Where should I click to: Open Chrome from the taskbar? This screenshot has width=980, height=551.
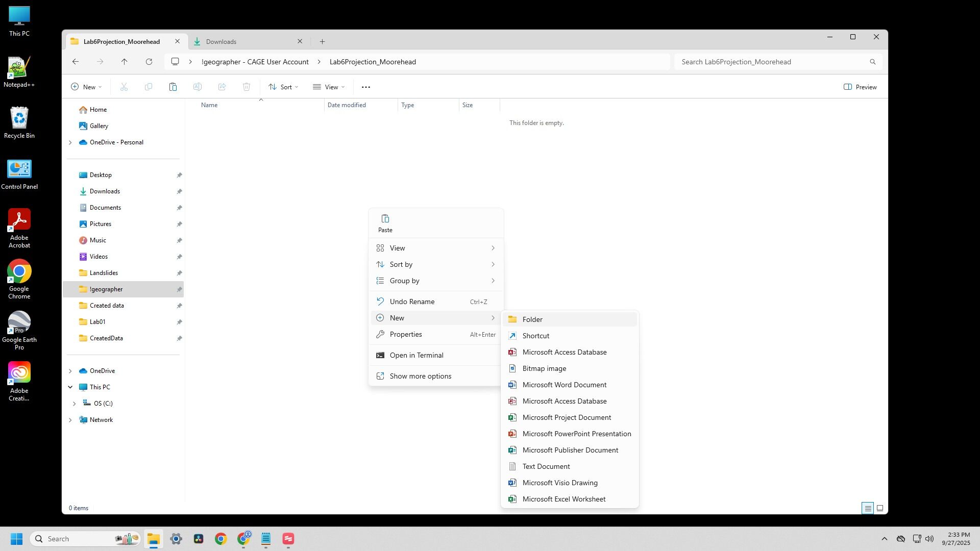(221, 539)
